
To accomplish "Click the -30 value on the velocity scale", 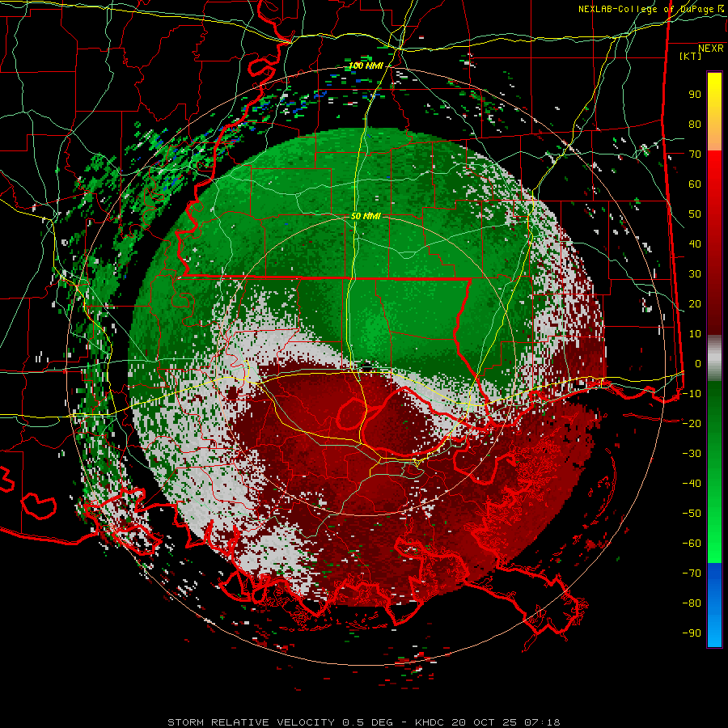I will [x=692, y=454].
